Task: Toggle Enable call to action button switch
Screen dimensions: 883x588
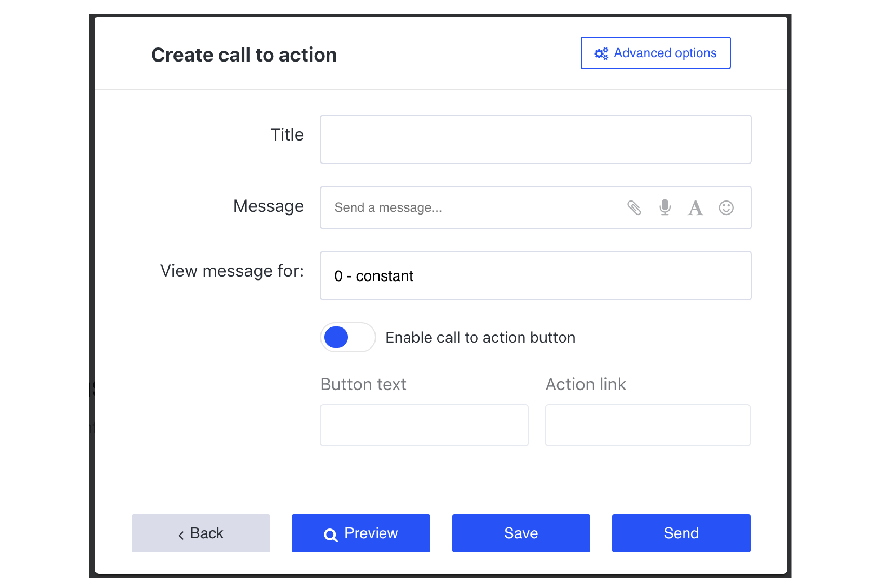Action: click(347, 337)
